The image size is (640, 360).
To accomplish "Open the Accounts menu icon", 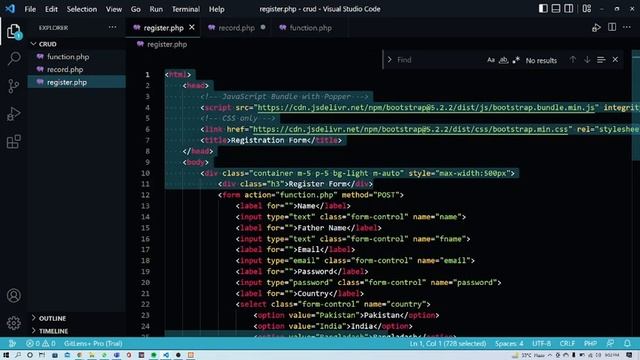I will pos(13,295).
